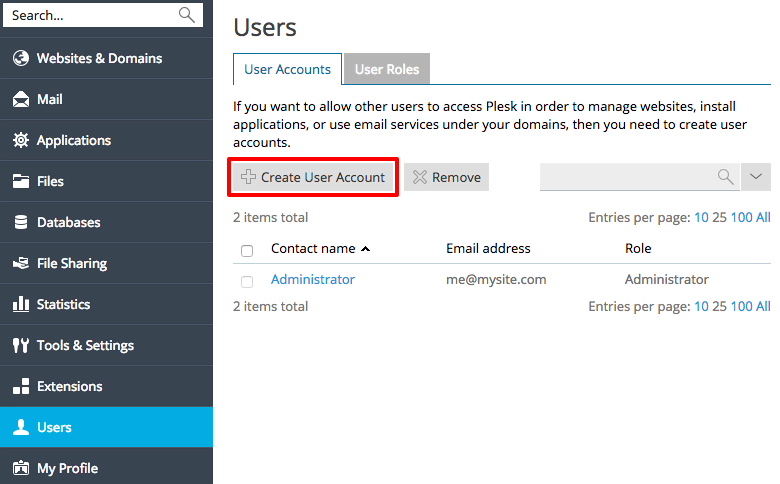The image size is (780, 484).
Task: Show All entries using top pager
Action: 763,217
